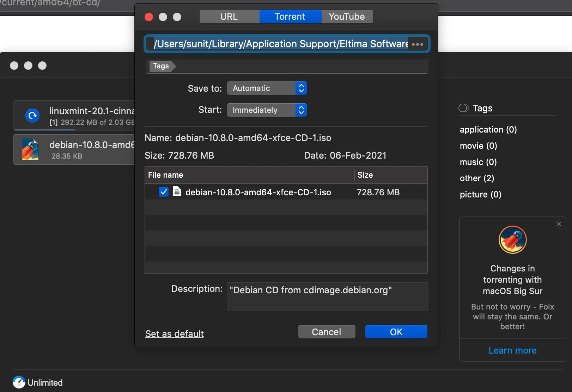Switch to the YouTube tab

click(347, 17)
